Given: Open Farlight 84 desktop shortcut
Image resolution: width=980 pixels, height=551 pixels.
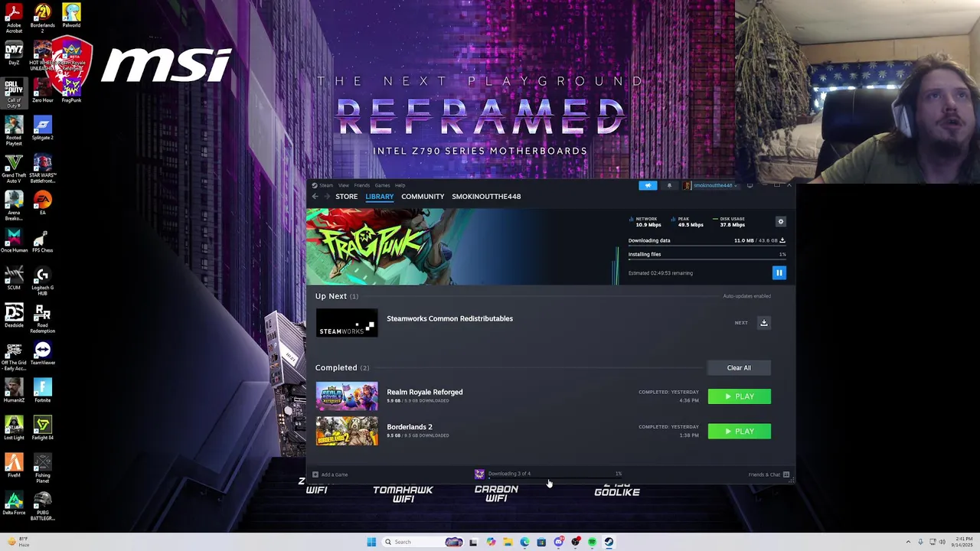Looking at the screenshot, I should [42, 428].
